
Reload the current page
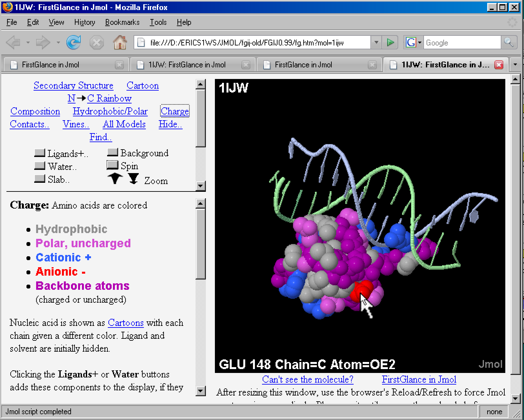74,43
